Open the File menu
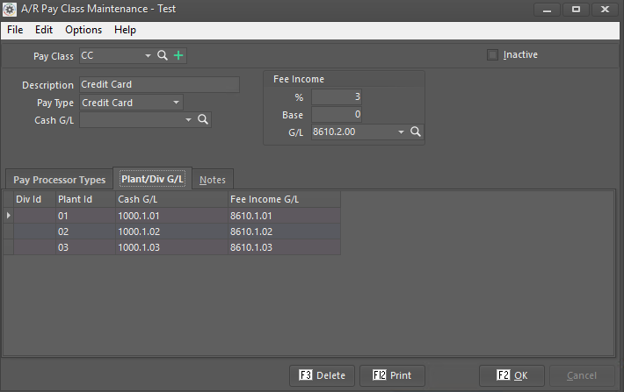Viewport: 624px width, 392px height. click(x=15, y=30)
